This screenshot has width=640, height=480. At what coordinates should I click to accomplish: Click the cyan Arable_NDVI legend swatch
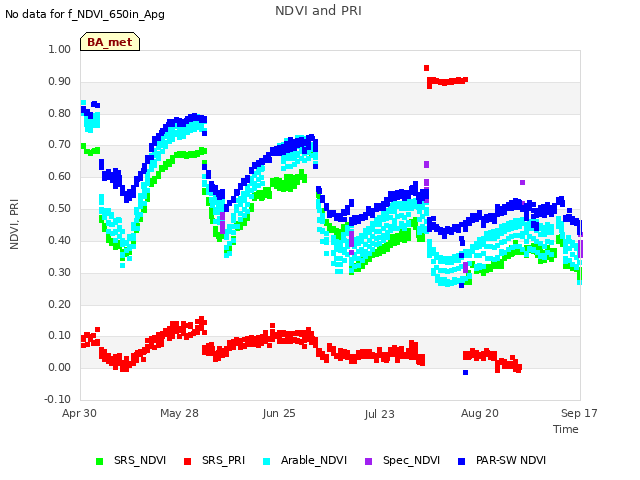click(267, 461)
